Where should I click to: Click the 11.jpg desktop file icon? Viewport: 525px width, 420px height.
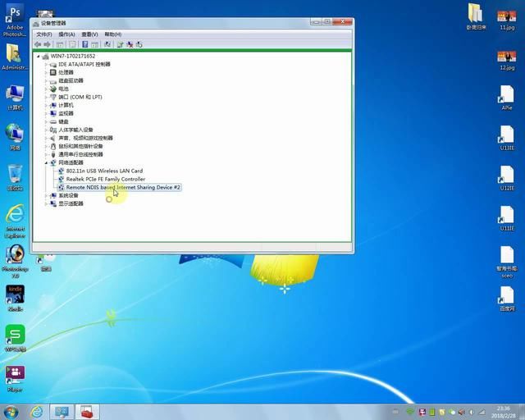point(506,16)
